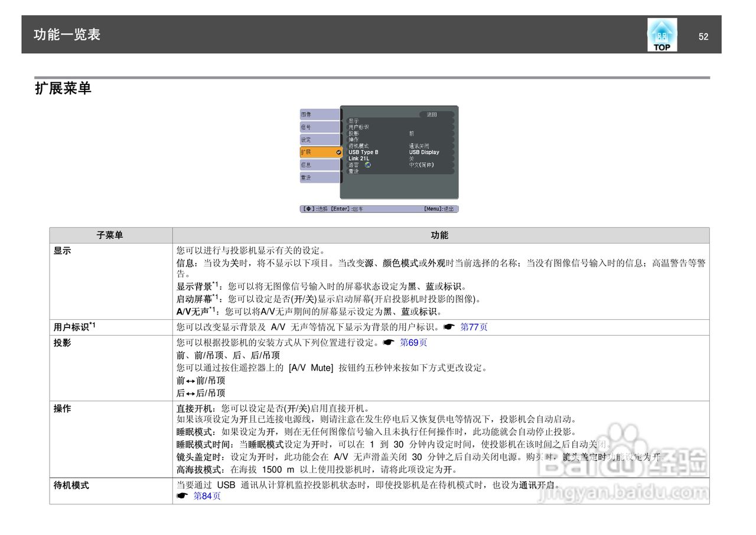
Task: Click the [Menu]:退出 hint in guide bar
Action: (x=439, y=209)
